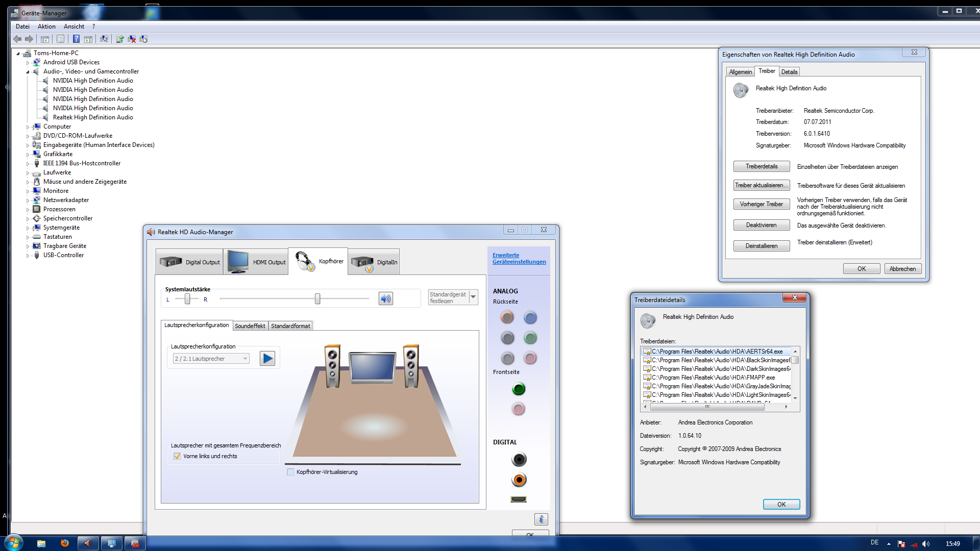
Task: Switch to the Soundeffekt tab
Action: point(250,326)
